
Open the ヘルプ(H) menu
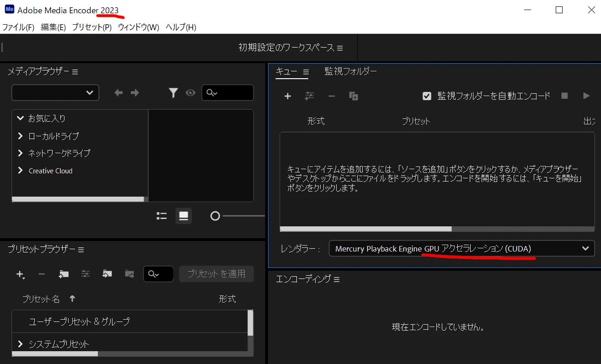point(181,27)
